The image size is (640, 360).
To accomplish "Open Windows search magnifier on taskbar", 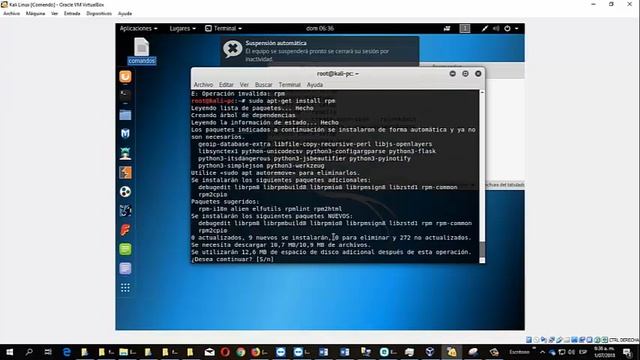I will pyautogui.click(x=29, y=352).
